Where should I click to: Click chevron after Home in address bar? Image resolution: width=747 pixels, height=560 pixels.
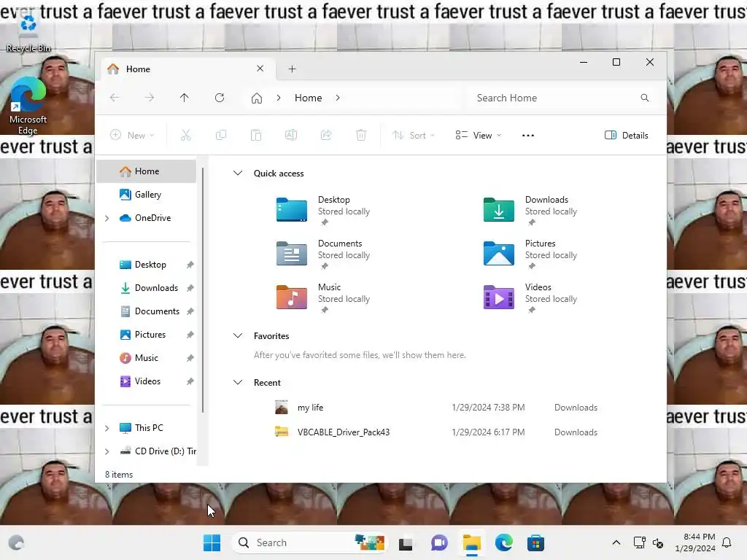(338, 98)
